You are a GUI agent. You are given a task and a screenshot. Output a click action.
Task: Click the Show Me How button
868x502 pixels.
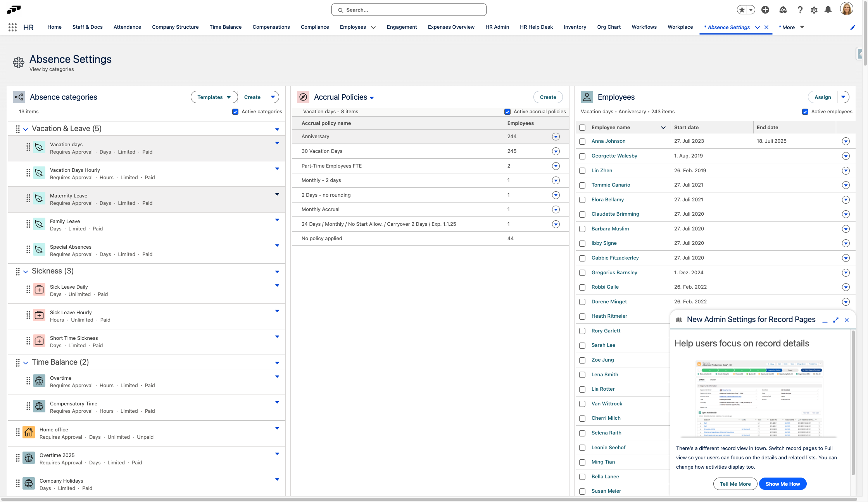click(x=782, y=484)
